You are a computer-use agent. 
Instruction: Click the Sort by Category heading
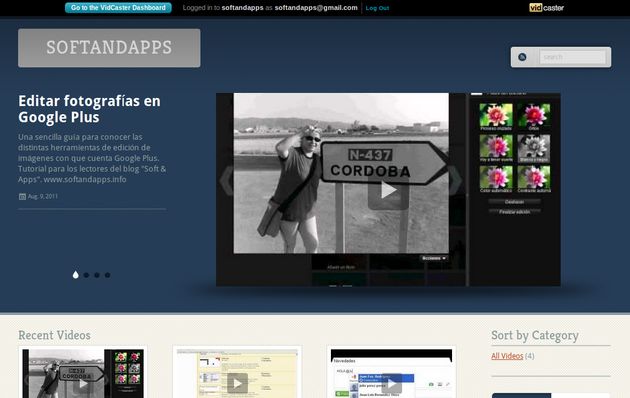535,335
